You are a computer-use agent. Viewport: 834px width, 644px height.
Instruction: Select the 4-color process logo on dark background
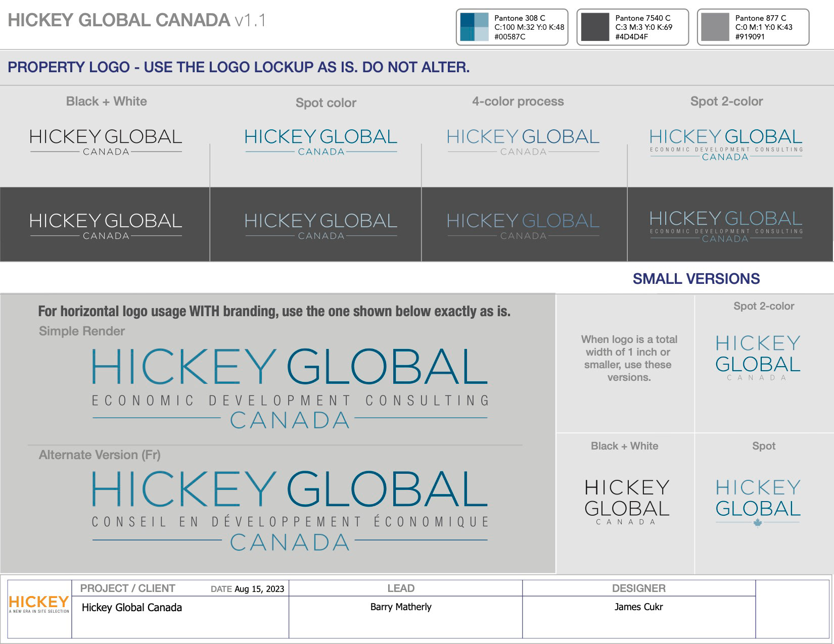(523, 226)
